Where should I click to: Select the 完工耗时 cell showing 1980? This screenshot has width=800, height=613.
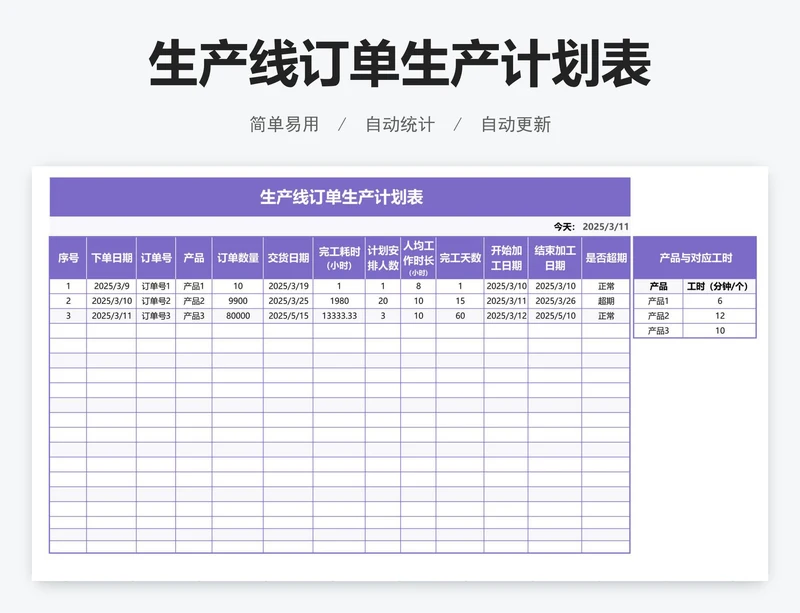[338, 301]
